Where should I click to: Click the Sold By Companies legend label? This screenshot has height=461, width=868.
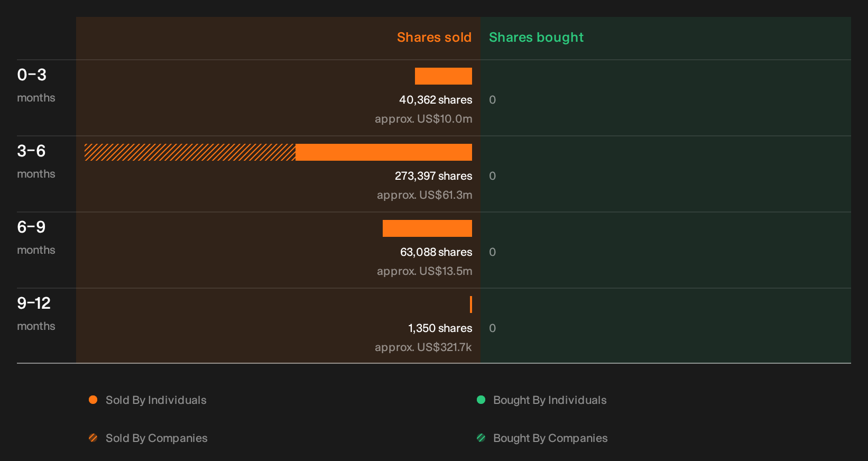click(x=156, y=438)
